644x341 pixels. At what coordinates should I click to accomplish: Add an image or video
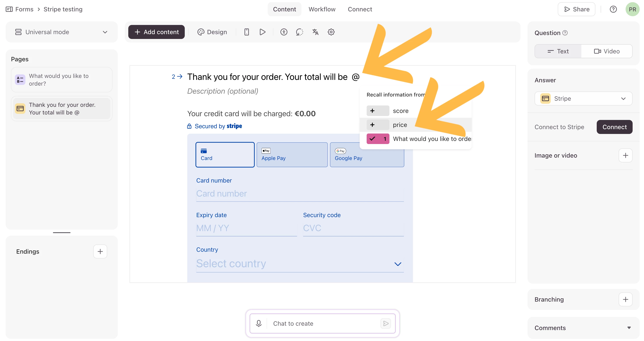click(625, 155)
